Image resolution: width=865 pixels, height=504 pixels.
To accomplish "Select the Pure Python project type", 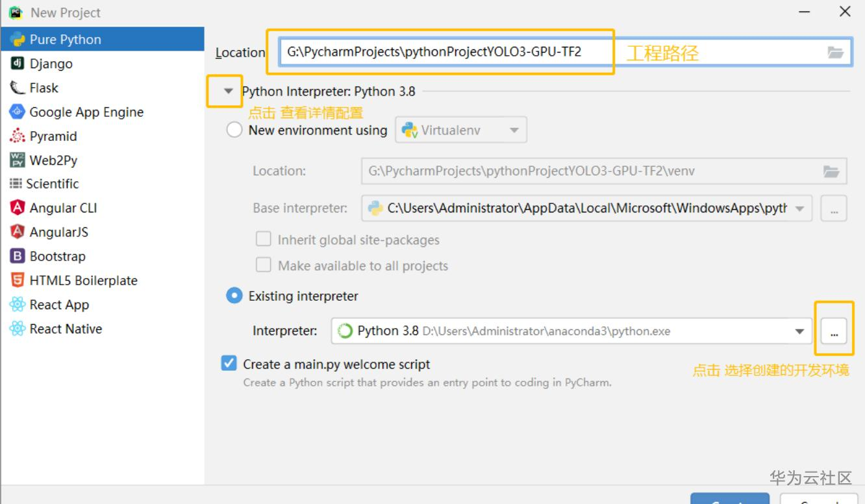I will tap(103, 40).
